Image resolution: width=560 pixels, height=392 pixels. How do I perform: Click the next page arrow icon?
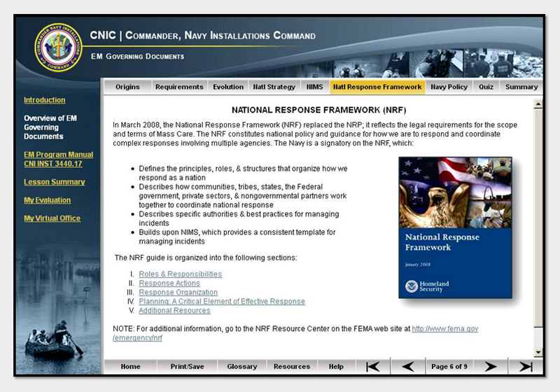pyautogui.click(x=491, y=366)
